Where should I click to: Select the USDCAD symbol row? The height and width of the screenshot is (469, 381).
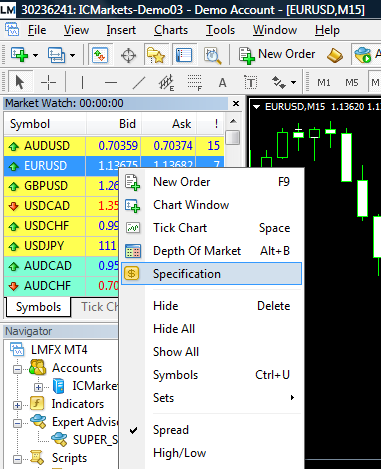pyautogui.click(x=61, y=206)
